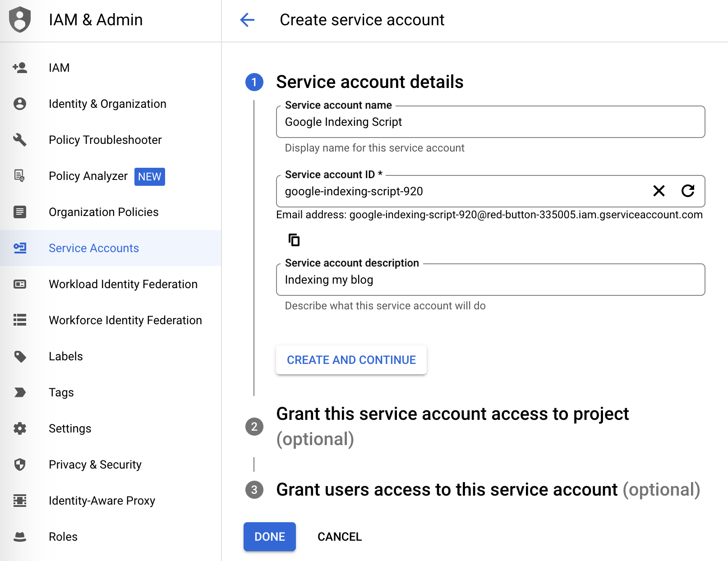Screen dimensions: 728x561
Task: Click the Roles hat icon
Action: click(20, 537)
